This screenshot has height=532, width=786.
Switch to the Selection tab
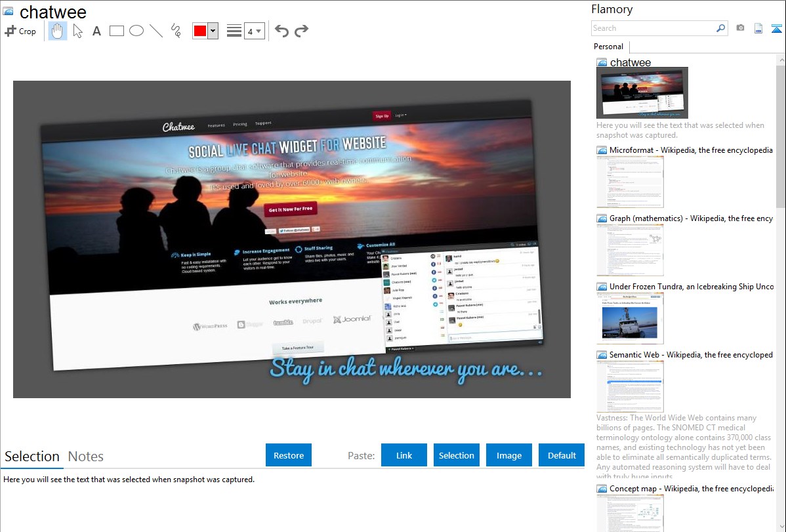[32, 457]
